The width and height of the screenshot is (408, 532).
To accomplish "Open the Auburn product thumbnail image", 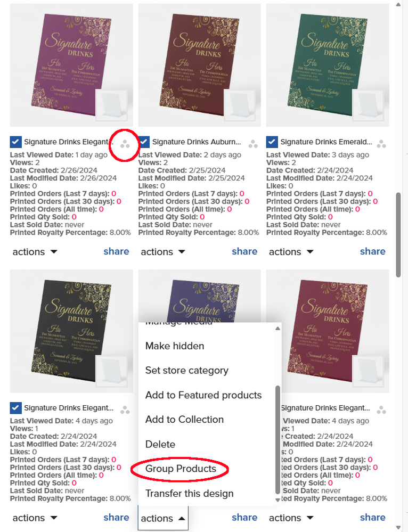I will (200, 65).
